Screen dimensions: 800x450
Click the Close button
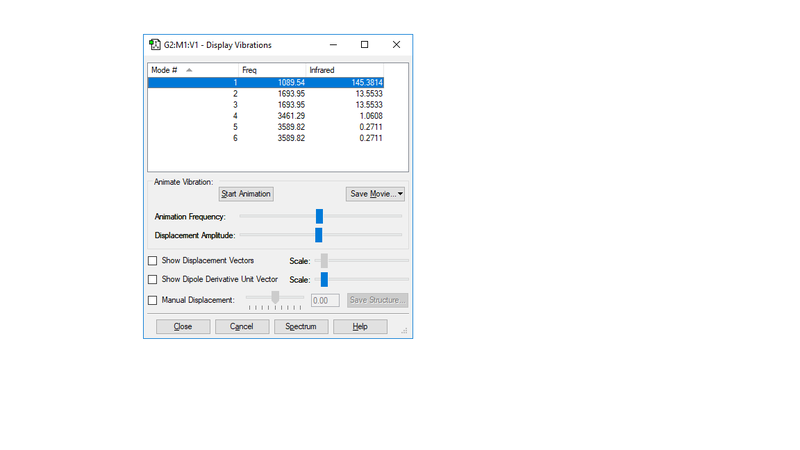183,327
